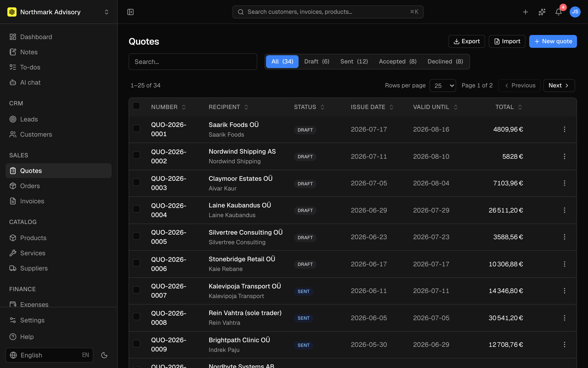This screenshot has height=368, width=588.
Task: Open quote number QUO-2026-0002
Action: (169, 156)
